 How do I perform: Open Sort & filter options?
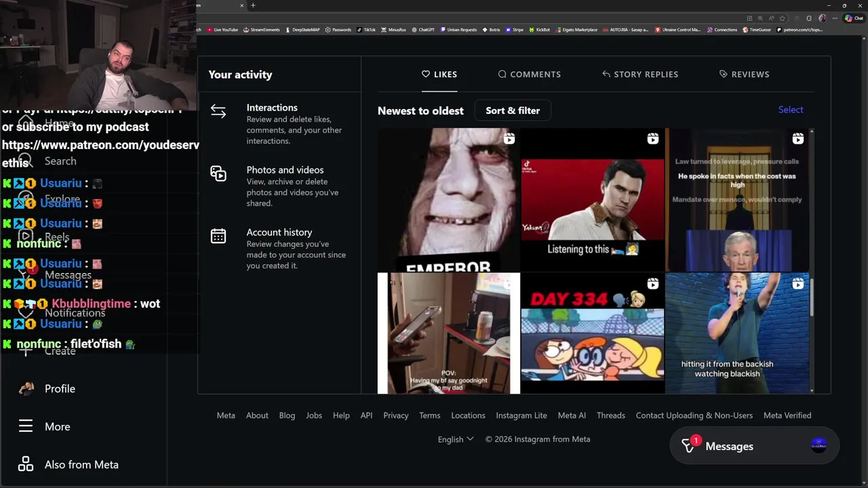pos(513,110)
